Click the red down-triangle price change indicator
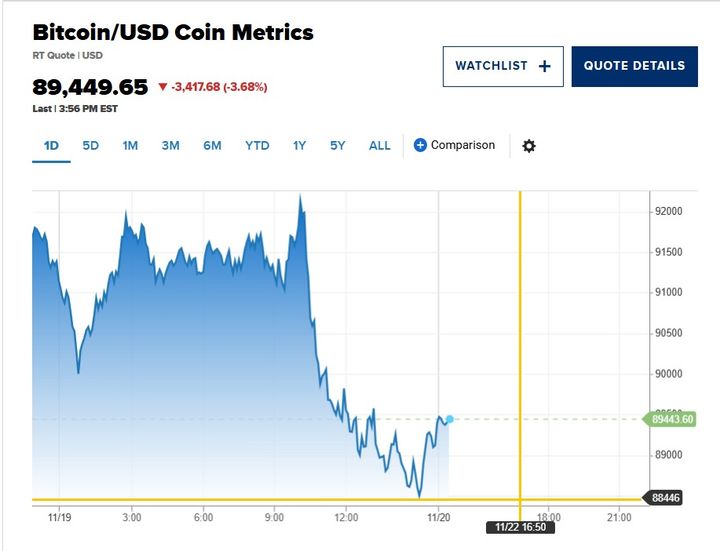This screenshot has width=720, height=551. click(x=163, y=88)
